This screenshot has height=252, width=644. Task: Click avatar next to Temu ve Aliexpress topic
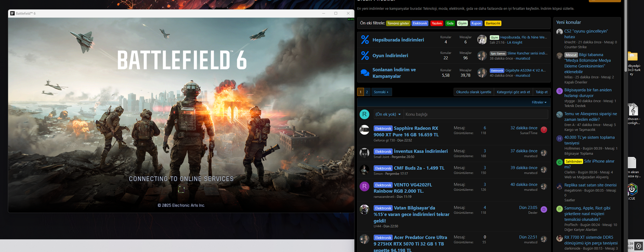(559, 115)
